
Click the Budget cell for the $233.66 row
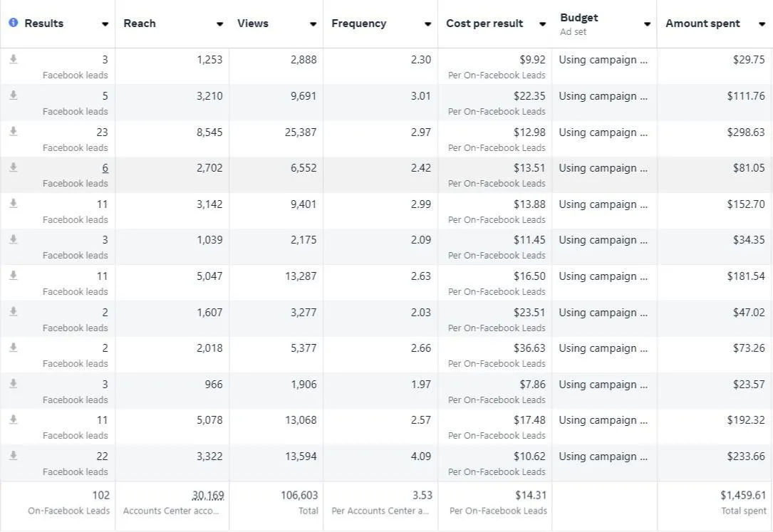(x=603, y=457)
